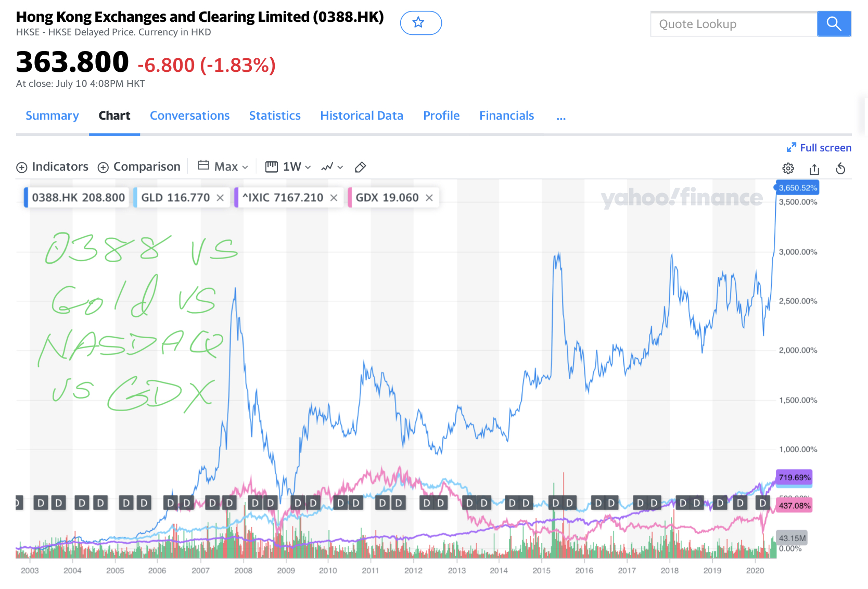
Task: Click the Indicators button label
Action: (x=60, y=167)
